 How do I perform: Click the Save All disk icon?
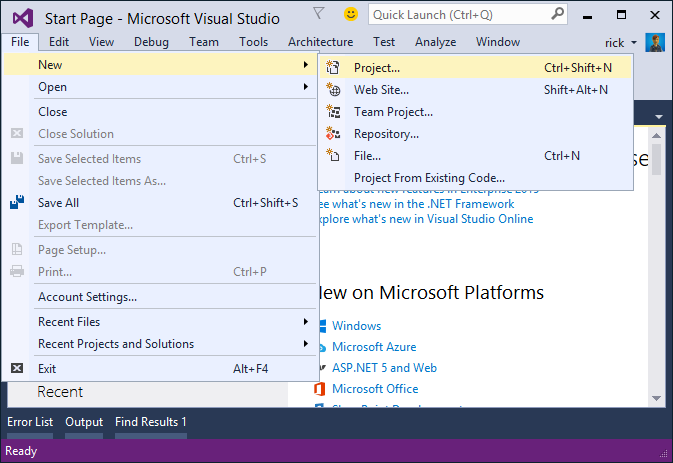(17, 203)
